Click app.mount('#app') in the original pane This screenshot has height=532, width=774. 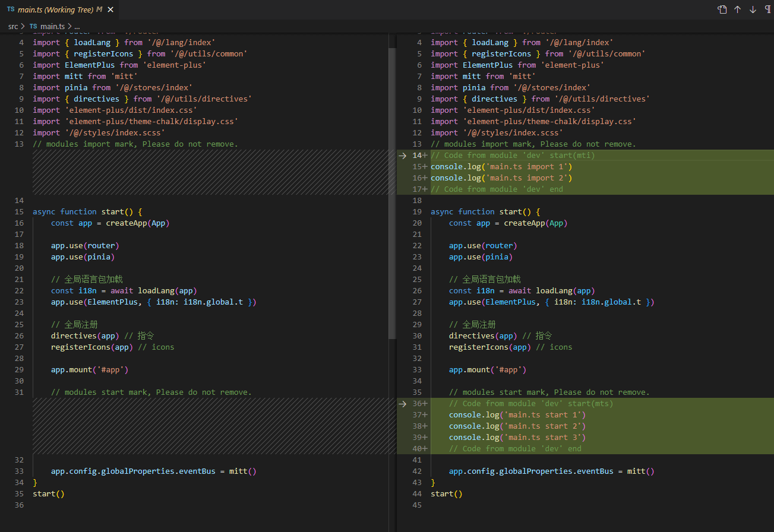(x=90, y=370)
